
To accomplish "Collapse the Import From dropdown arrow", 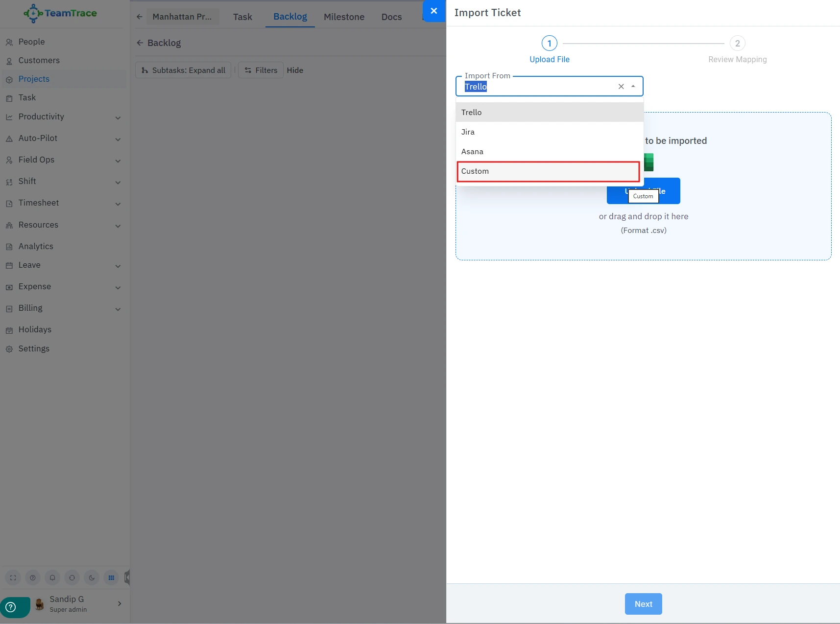I will coord(633,87).
